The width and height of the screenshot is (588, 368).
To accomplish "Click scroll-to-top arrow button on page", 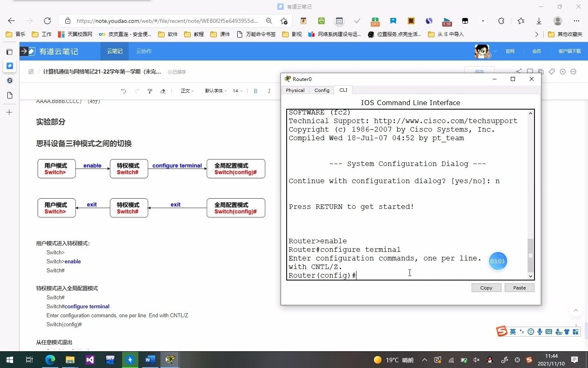I will (x=576, y=311).
